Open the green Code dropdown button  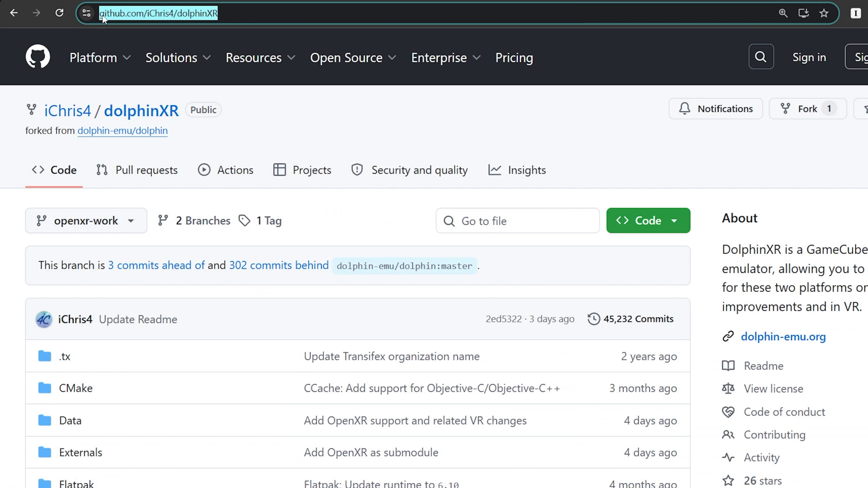click(648, 221)
